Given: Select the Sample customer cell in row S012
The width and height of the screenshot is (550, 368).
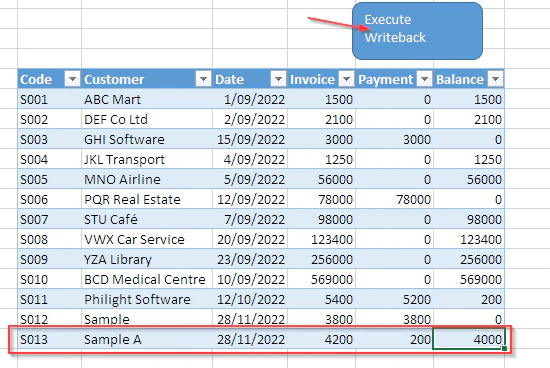Looking at the screenshot, I should [x=147, y=319].
